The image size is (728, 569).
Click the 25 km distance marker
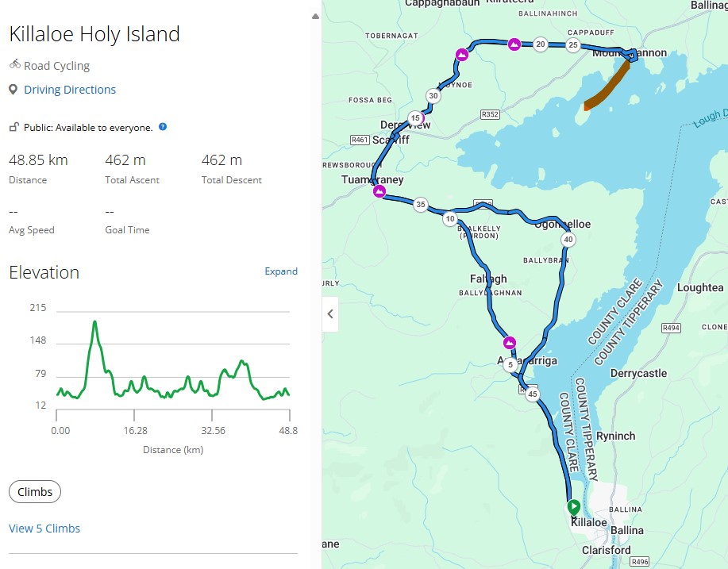(573, 45)
